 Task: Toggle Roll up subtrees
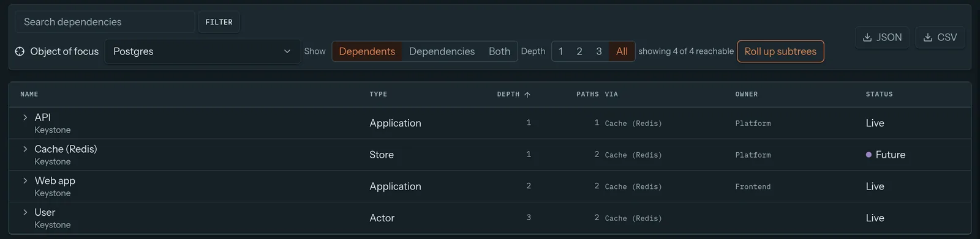pos(780,51)
